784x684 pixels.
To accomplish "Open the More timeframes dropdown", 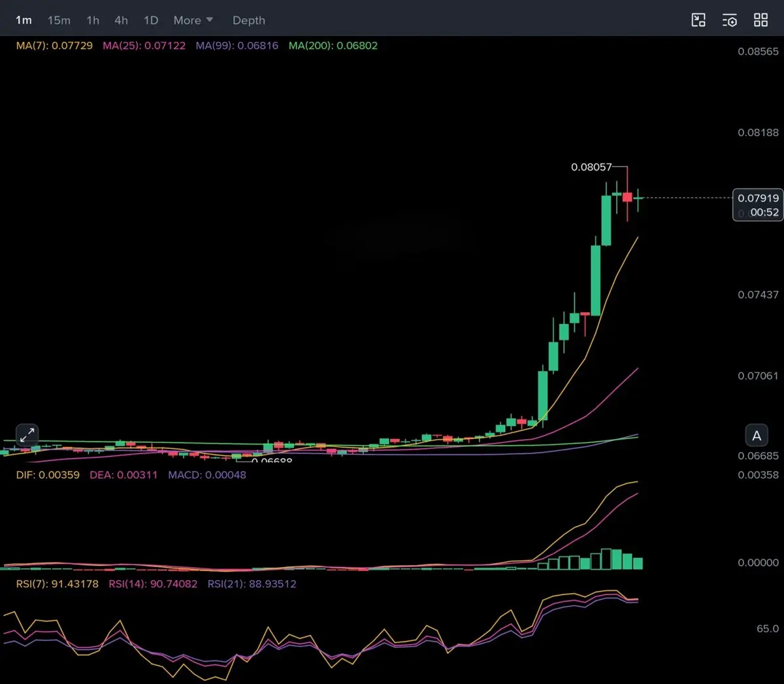I will coord(193,20).
